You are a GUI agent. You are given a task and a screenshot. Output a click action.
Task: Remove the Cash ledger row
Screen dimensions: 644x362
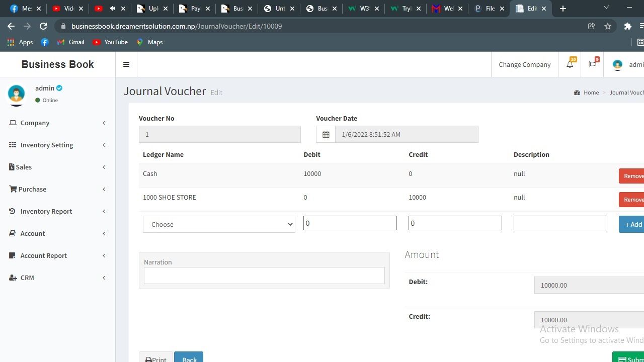[632, 176]
